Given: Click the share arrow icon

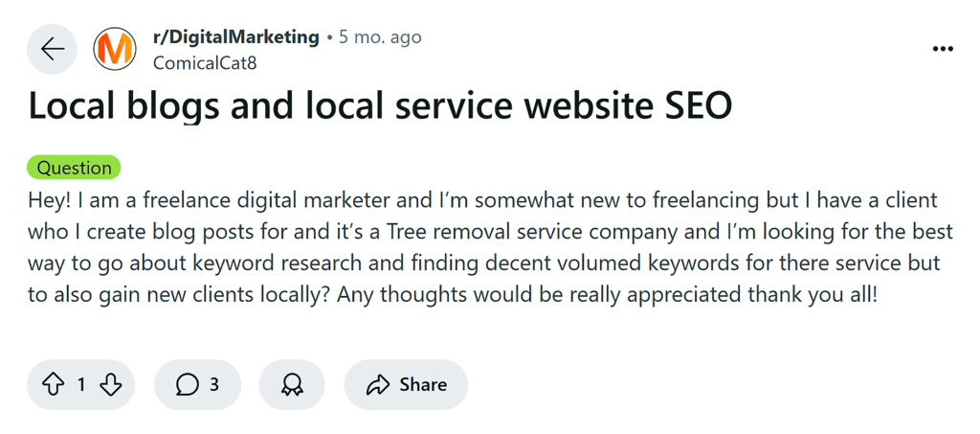Looking at the screenshot, I should 378,385.
